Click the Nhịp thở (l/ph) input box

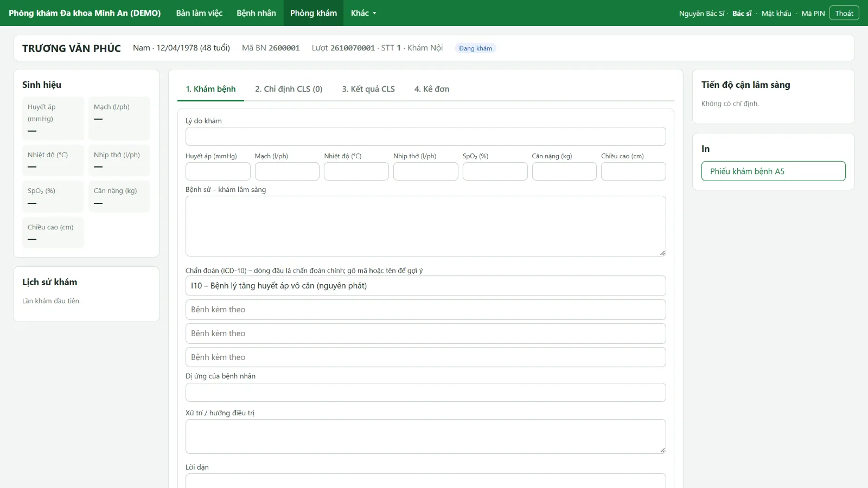426,171
